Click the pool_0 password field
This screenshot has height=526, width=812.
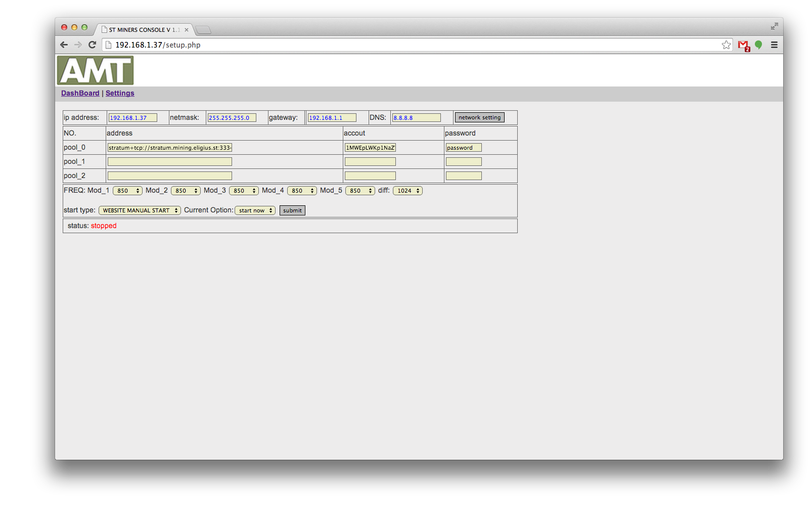(464, 148)
